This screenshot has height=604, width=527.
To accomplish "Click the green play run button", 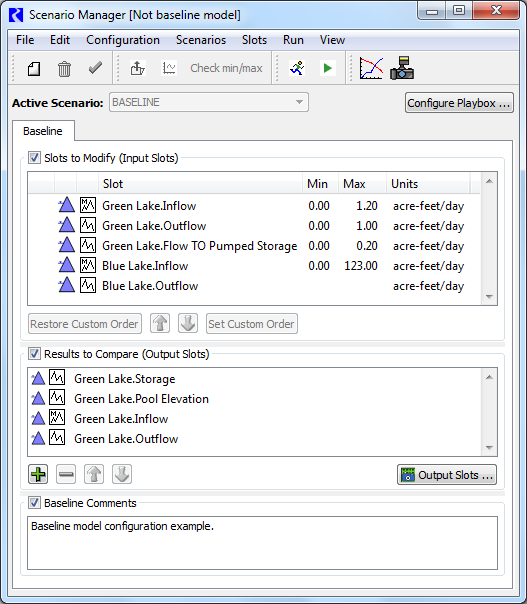I will coord(327,68).
